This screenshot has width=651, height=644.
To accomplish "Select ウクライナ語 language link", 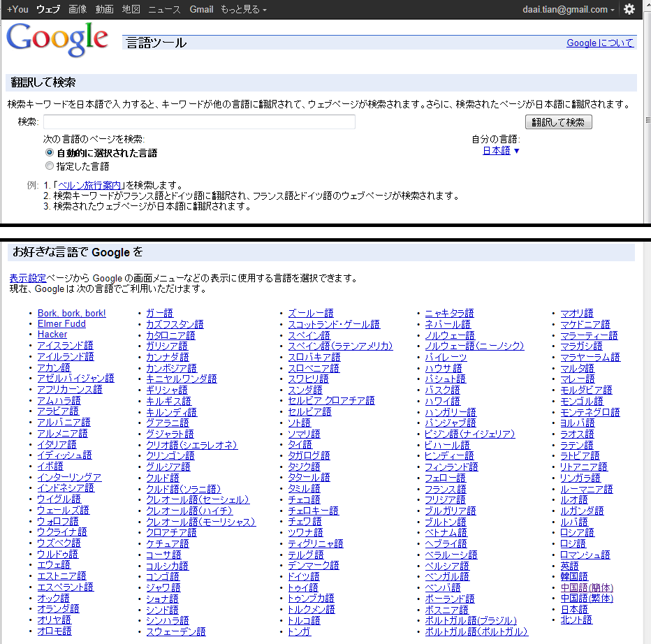I will click(62, 532).
